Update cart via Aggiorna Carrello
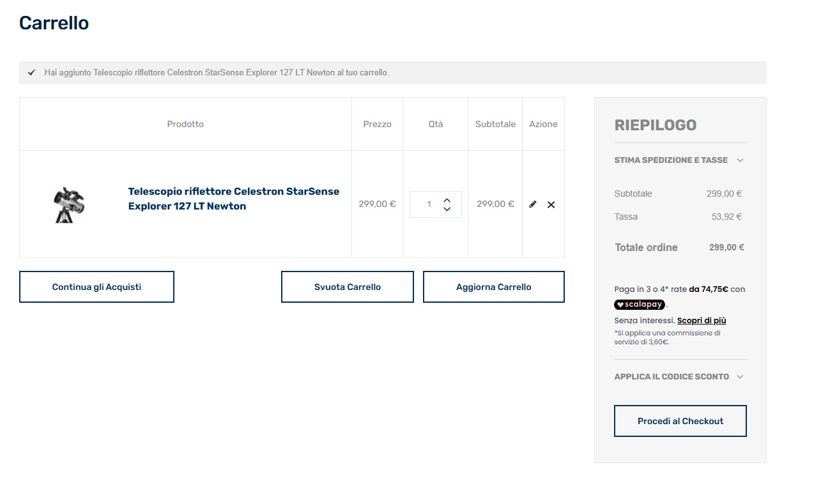Screen dimensions: 814x504 tap(494, 287)
